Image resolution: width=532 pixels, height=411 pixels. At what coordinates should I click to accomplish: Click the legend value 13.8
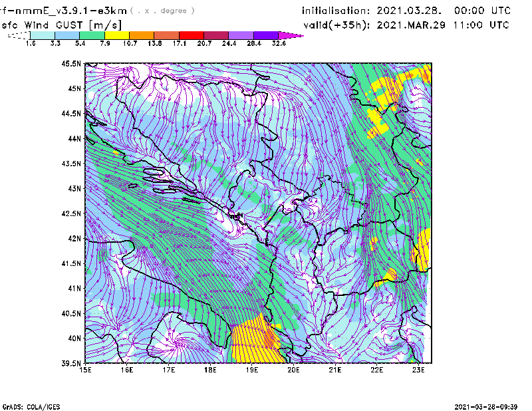(x=155, y=43)
